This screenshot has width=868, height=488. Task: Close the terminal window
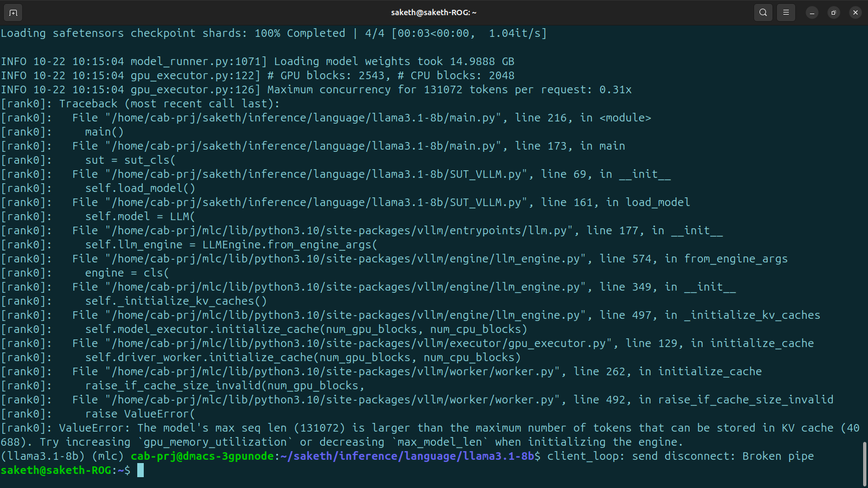pyautogui.click(x=855, y=12)
